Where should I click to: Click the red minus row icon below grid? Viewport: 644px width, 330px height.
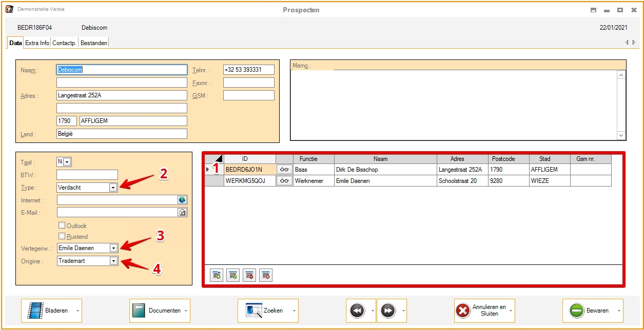pyautogui.click(x=249, y=276)
